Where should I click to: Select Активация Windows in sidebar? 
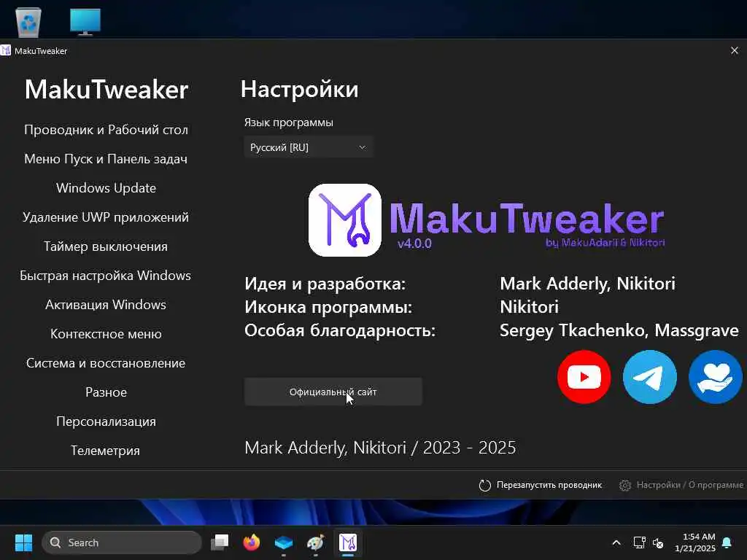click(106, 305)
